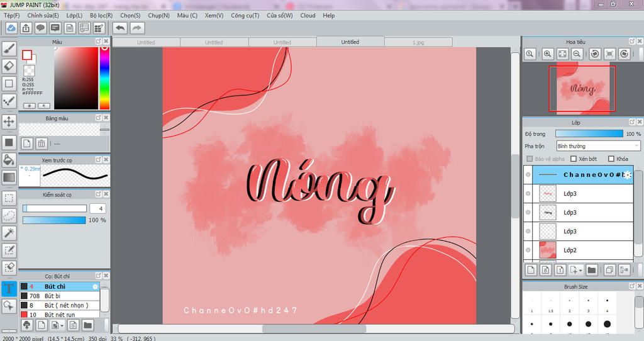Open the Bộ lọc(R) menu
The width and height of the screenshot is (644, 341).
click(101, 15)
